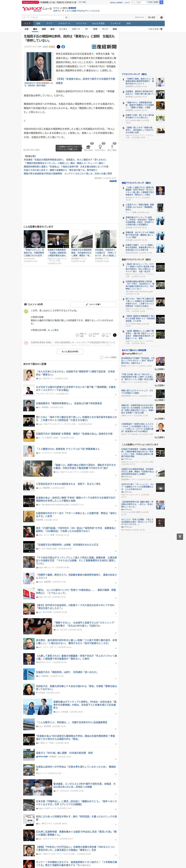Click the back-to-top arrow button
The image size is (186, 868).
[180, 536]
